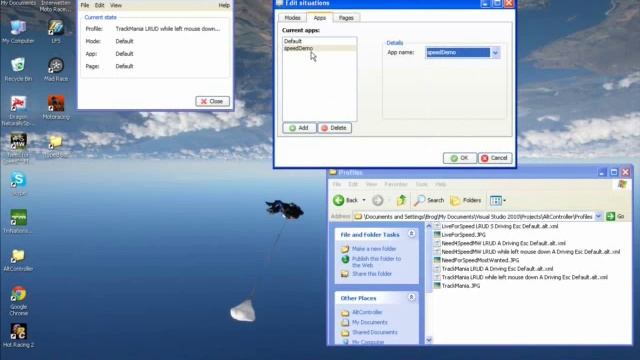Open Edit menu in the Current state window
Screen dimensions: 640x360
tap(100, 5)
